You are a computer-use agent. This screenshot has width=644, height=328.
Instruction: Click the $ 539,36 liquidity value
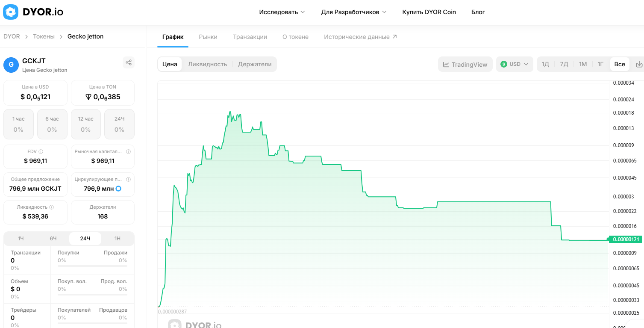click(x=35, y=216)
